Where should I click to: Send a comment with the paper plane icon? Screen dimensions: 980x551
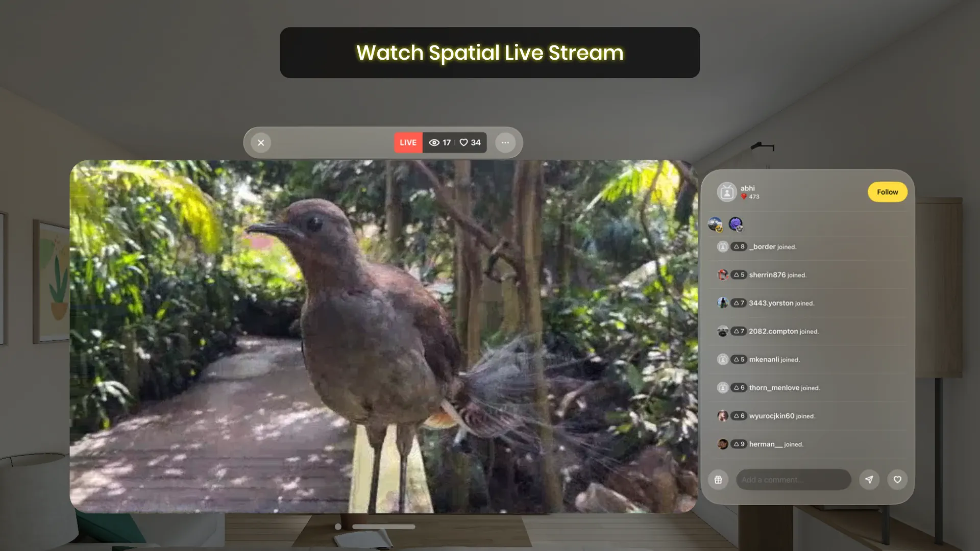[x=869, y=480]
